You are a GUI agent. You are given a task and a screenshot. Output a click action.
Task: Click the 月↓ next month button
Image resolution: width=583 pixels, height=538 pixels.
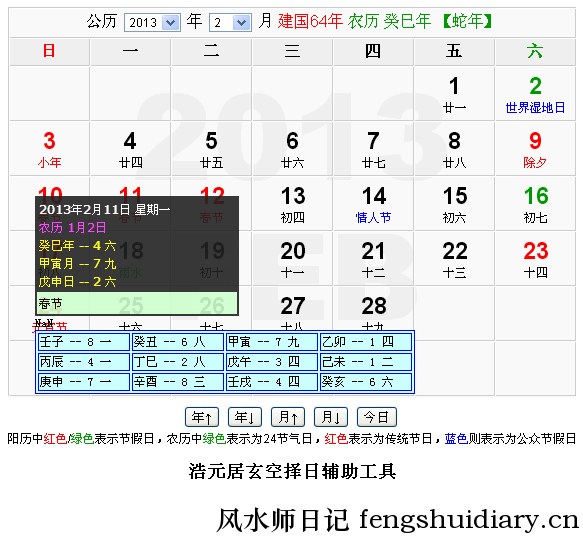(331, 417)
